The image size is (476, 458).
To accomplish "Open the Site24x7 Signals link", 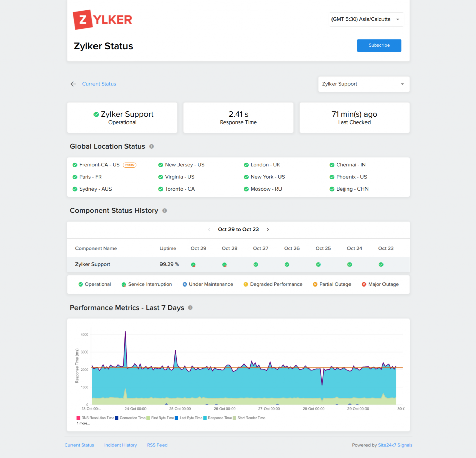I will (395, 445).
